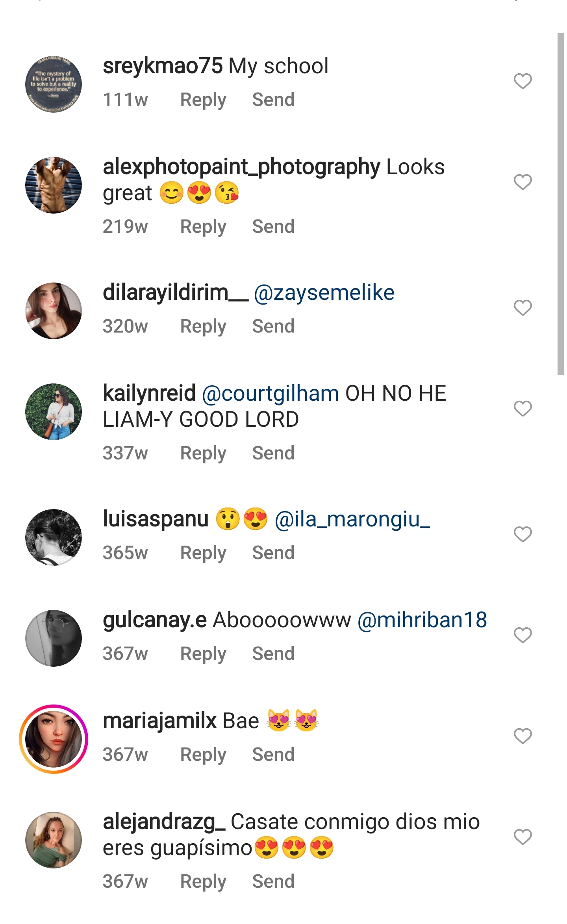The width and height of the screenshot is (567, 924).
Task: Open the @courtgilham mention link
Action: pos(270,394)
